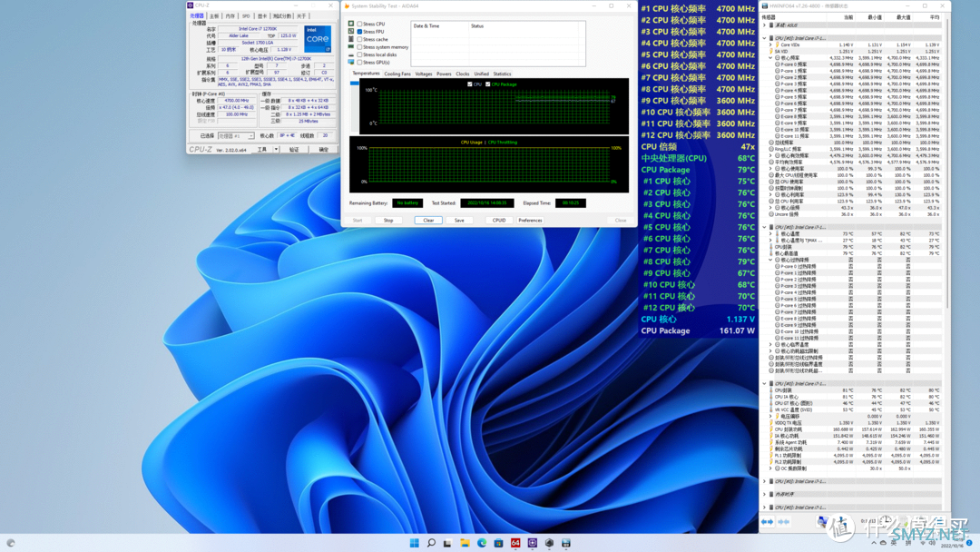Open CPU-Z 工具 dropdown arrow
This screenshot has height=552, width=980.
(276, 150)
